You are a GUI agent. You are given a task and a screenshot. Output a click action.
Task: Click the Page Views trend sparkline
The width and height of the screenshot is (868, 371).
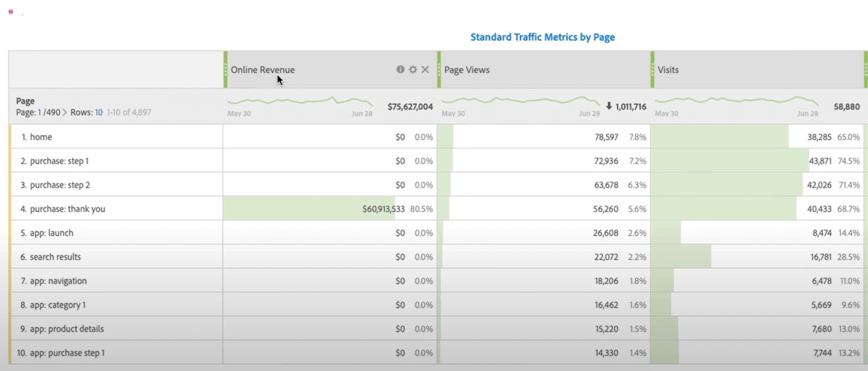[520, 101]
